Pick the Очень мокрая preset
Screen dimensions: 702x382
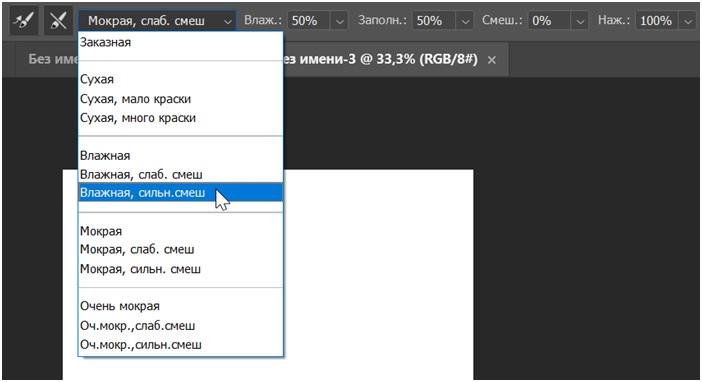[x=180, y=306]
